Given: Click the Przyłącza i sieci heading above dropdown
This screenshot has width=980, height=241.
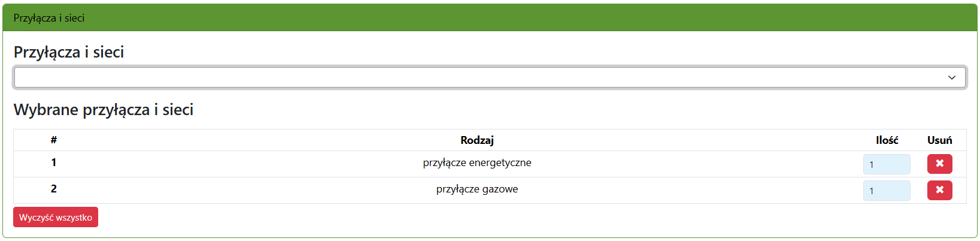Looking at the screenshot, I should click(x=69, y=52).
